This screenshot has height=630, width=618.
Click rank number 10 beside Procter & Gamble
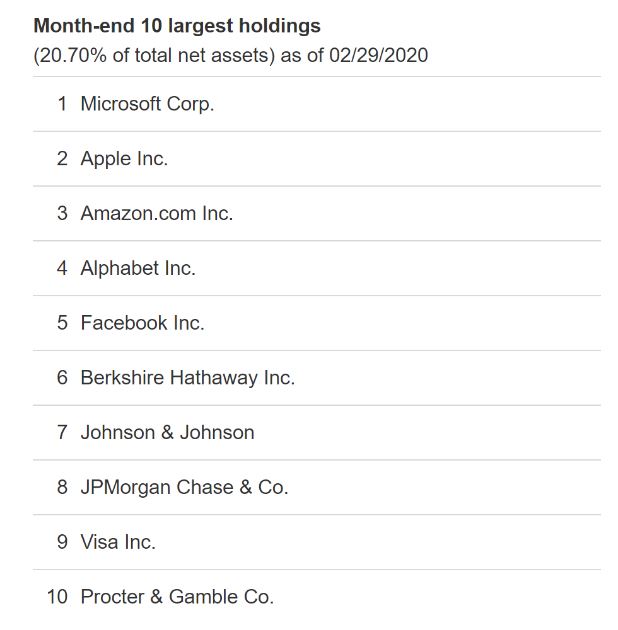click(x=57, y=597)
